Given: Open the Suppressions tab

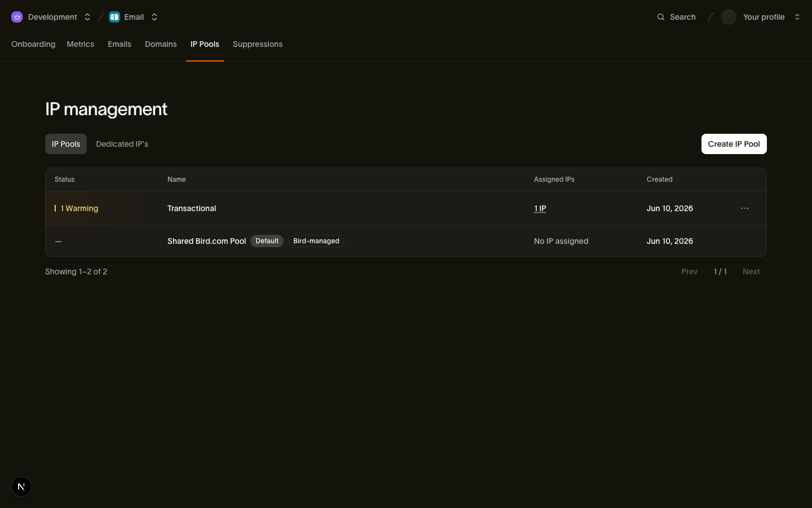Looking at the screenshot, I should tap(258, 44).
